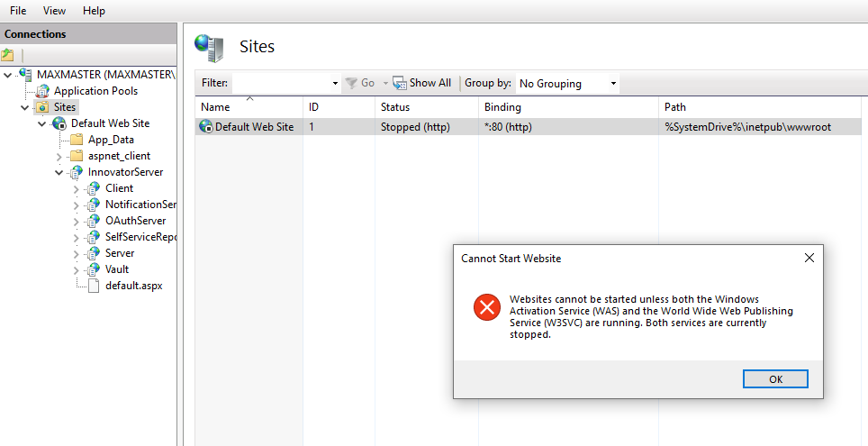Click the Vault application icon
The width and height of the screenshot is (868, 446).
94,269
